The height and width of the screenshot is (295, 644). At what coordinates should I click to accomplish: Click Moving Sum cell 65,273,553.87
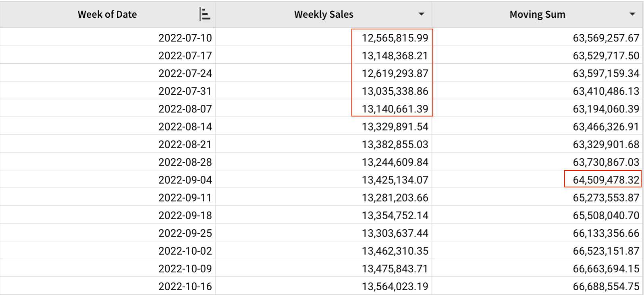coord(606,197)
